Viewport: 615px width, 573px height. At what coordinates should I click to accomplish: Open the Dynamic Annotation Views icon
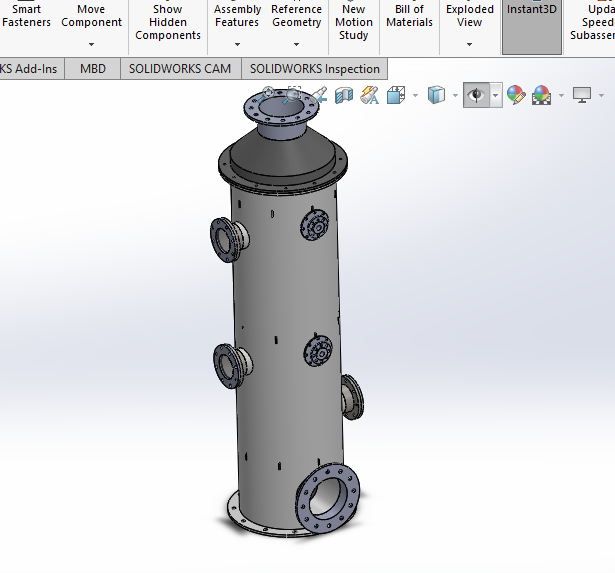pos(370,96)
